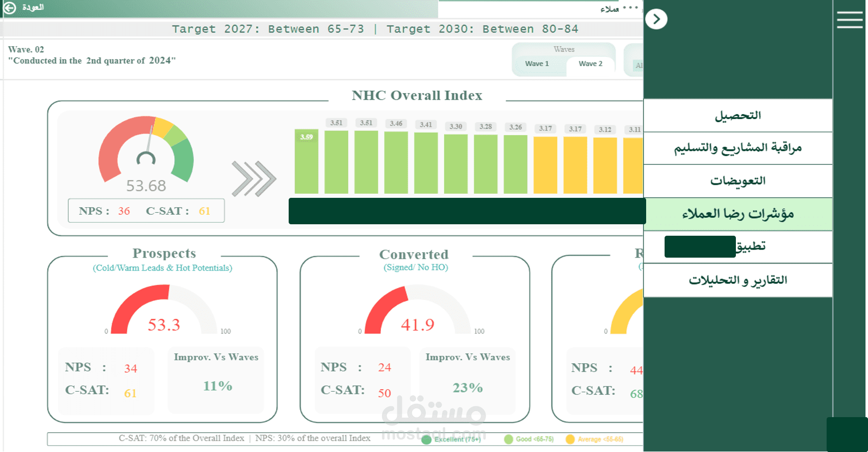Click the Excellent (75+) legend swatch

click(426, 440)
